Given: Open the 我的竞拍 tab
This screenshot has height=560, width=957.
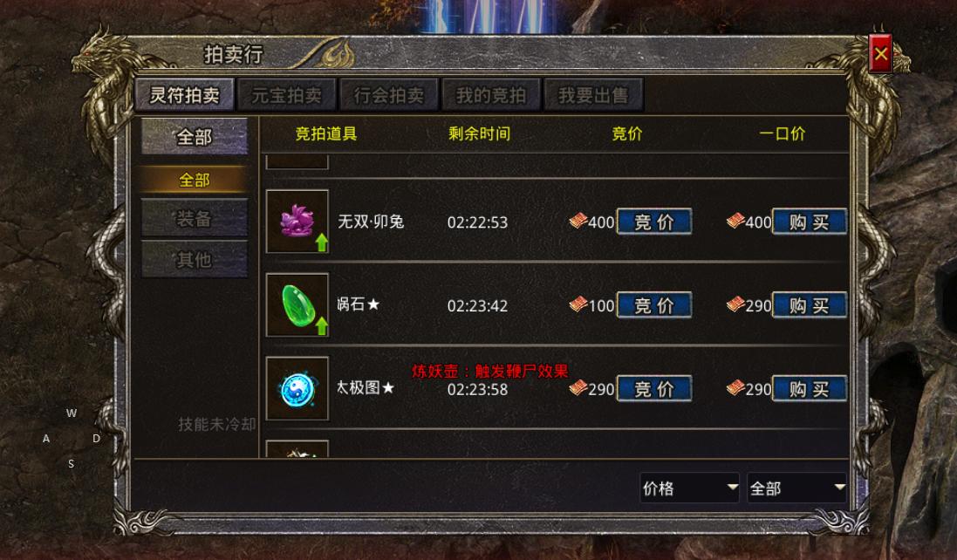Looking at the screenshot, I should pyautogui.click(x=490, y=94).
